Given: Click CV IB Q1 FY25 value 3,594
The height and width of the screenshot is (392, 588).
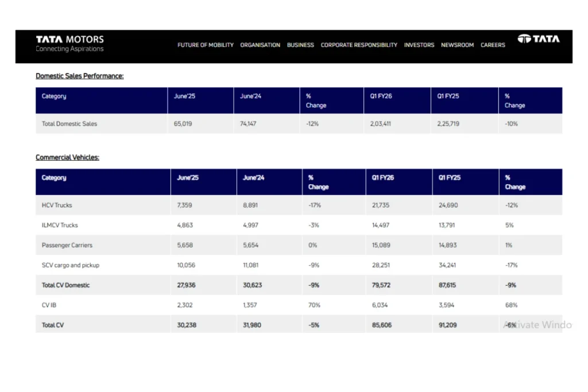Looking at the screenshot, I should click(x=446, y=305).
